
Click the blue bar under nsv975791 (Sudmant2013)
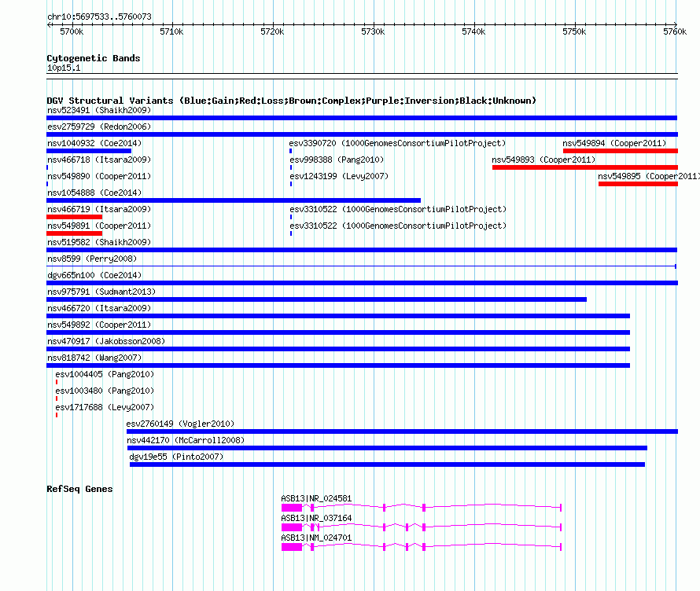[x=316, y=299]
